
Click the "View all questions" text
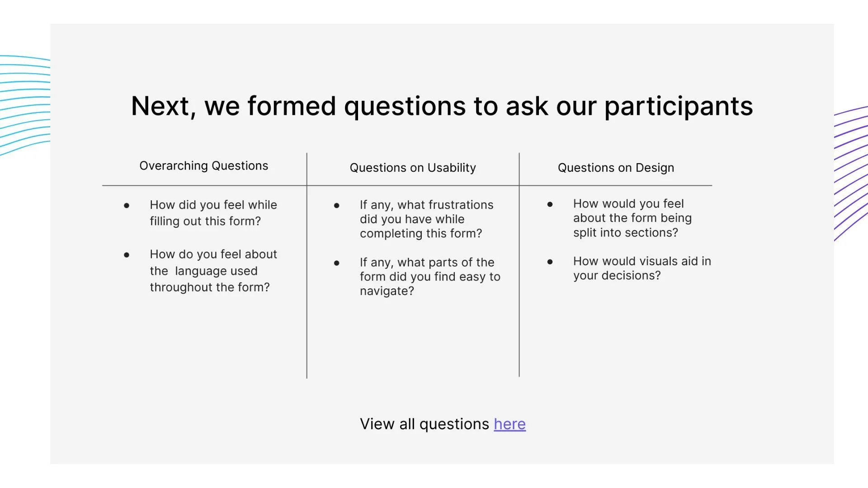tap(425, 424)
